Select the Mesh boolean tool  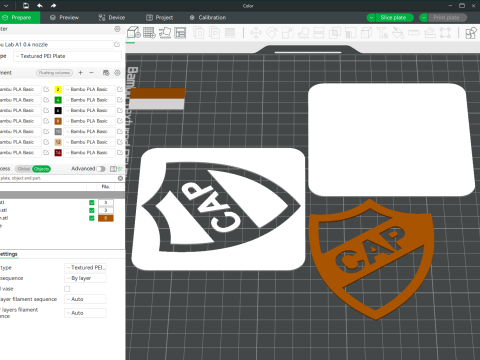point(335,33)
